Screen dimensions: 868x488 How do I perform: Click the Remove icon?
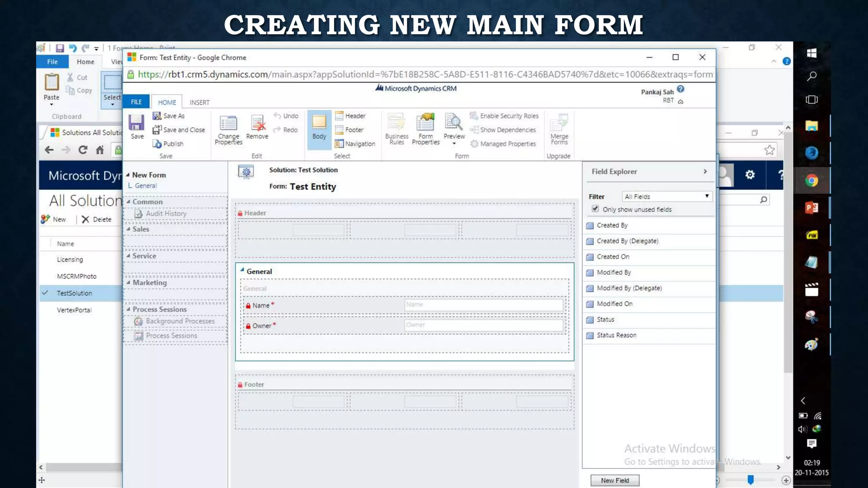[257, 127]
